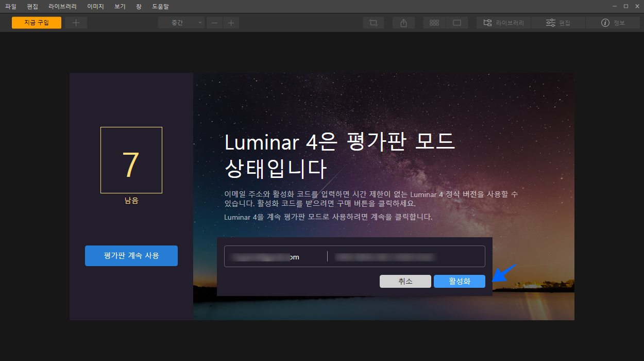
Task: Open the 라이브러리 panel toolbar button
Action: tap(503, 23)
